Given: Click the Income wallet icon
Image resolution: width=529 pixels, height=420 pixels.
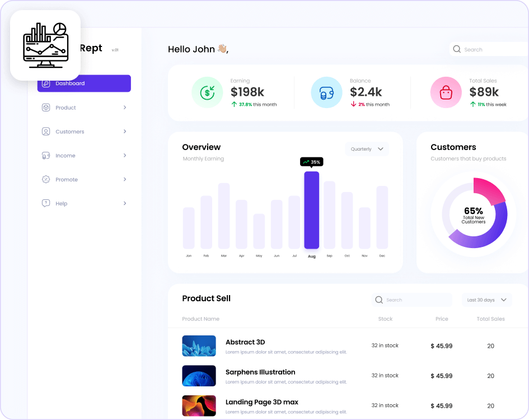Looking at the screenshot, I should [46, 155].
